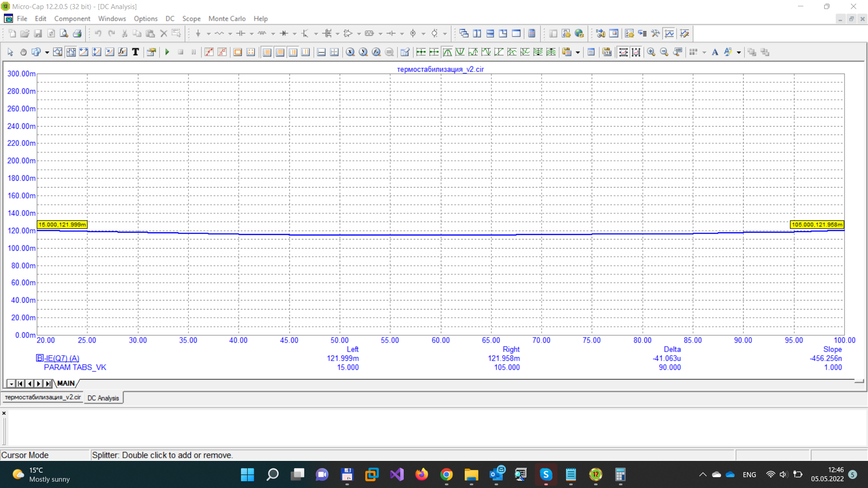Switch to термостабилизация_v2.cir tab

pyautogui.click(x=42, y=398)
